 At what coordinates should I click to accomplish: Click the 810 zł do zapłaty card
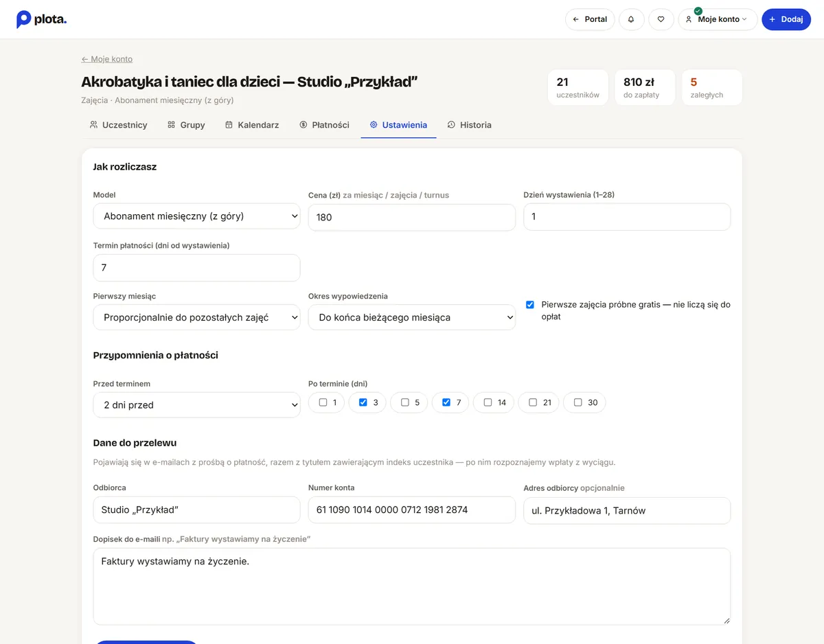(645, 88)
